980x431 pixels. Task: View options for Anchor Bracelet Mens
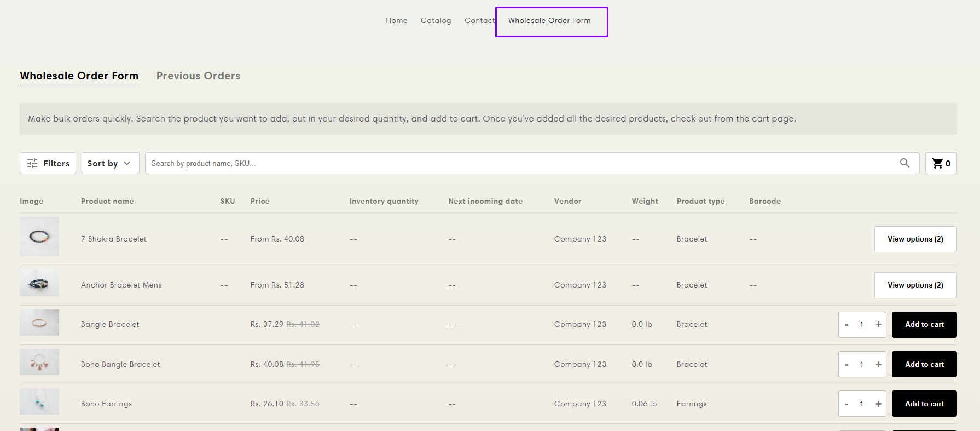point(915,285)
